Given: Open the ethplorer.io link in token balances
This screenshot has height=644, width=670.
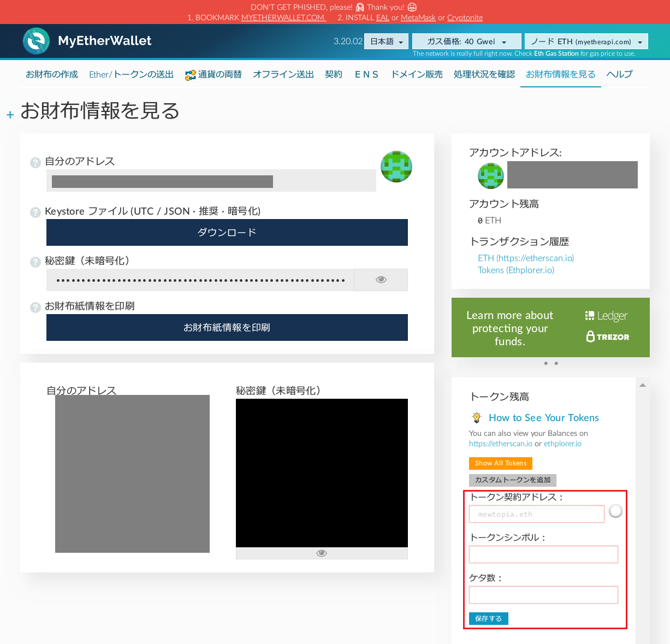Looking at the screenshot, I should tap(562, 444).
